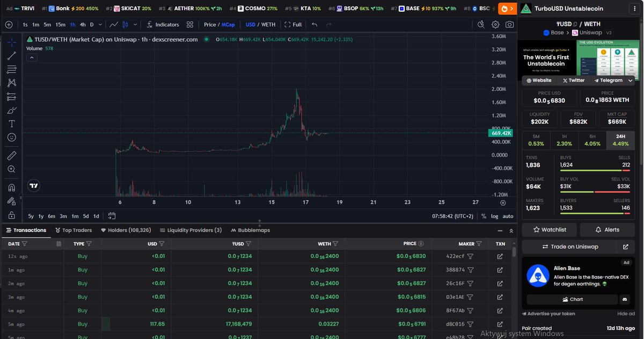This screenshot has width=644, height=339.
Task: Toggle price currency in PRICE column
Action: click(421, 243)
